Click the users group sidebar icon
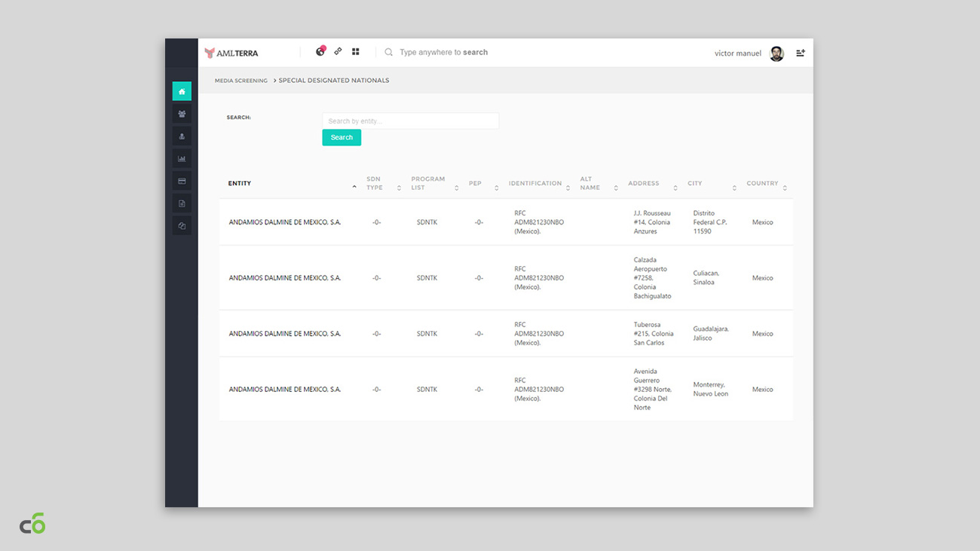Viewport: 980px width, 551px height. click(x=182, y=114)
